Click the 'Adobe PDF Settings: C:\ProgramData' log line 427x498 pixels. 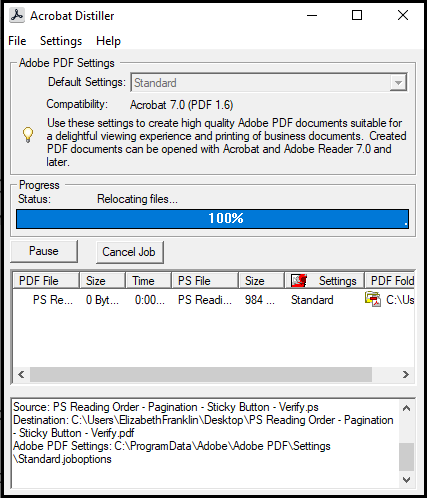(x=172, y=446)
